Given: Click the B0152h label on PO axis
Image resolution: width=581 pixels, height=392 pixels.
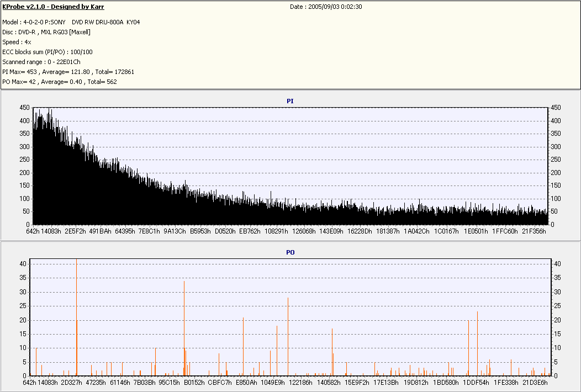Looking at the screenshot, I should pyautogui.click(x=194, y=383).
